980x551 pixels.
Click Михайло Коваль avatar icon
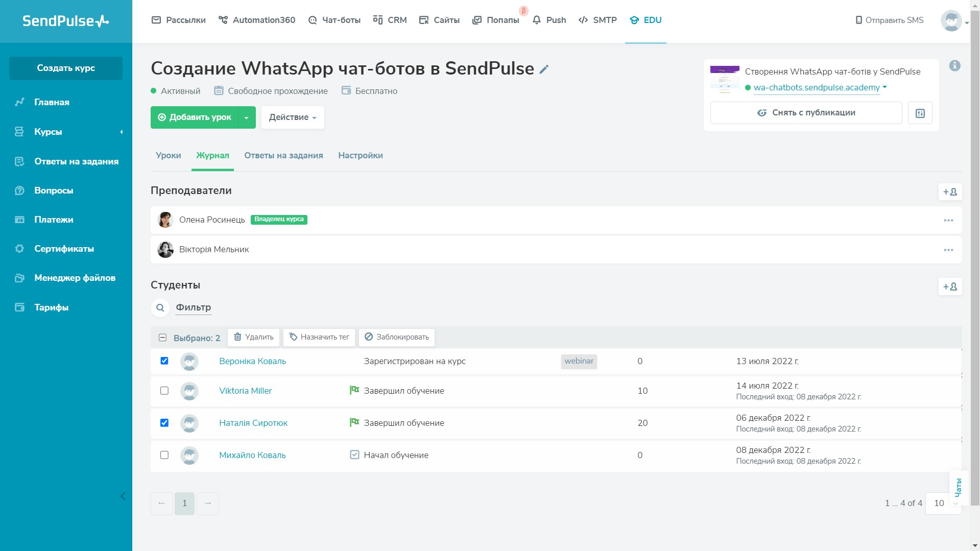point(189,456)
